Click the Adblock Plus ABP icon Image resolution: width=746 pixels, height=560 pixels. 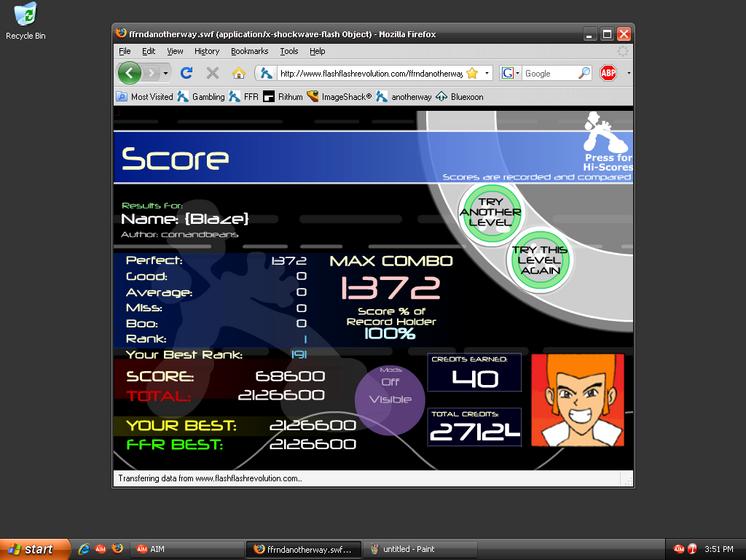click(x=608, y=73)
